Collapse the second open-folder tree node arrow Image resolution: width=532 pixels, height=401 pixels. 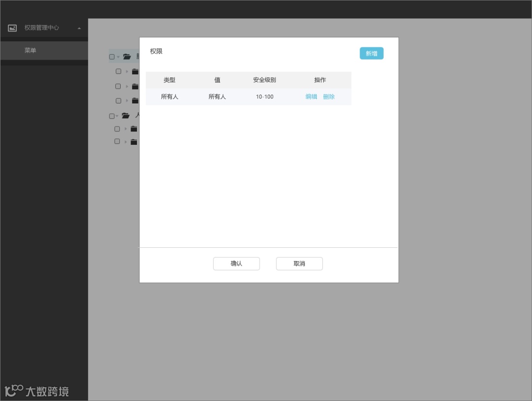click(117, 116)
